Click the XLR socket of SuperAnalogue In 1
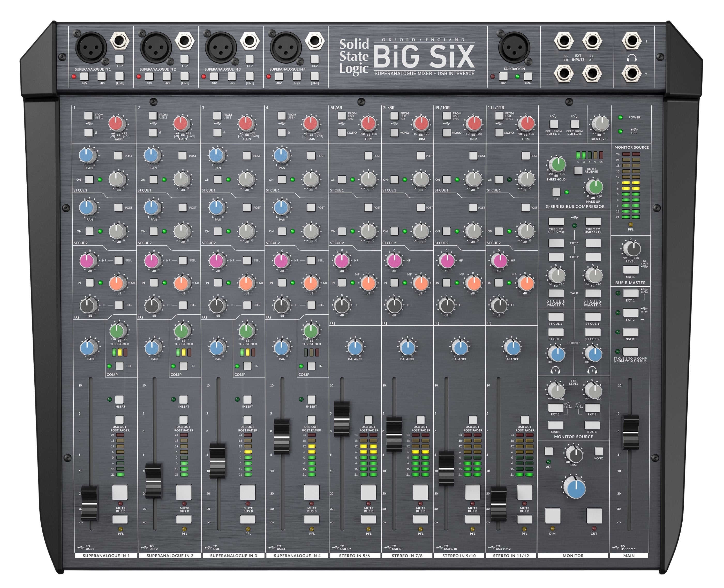Viewport: 724px width, 588px height. 91,47
